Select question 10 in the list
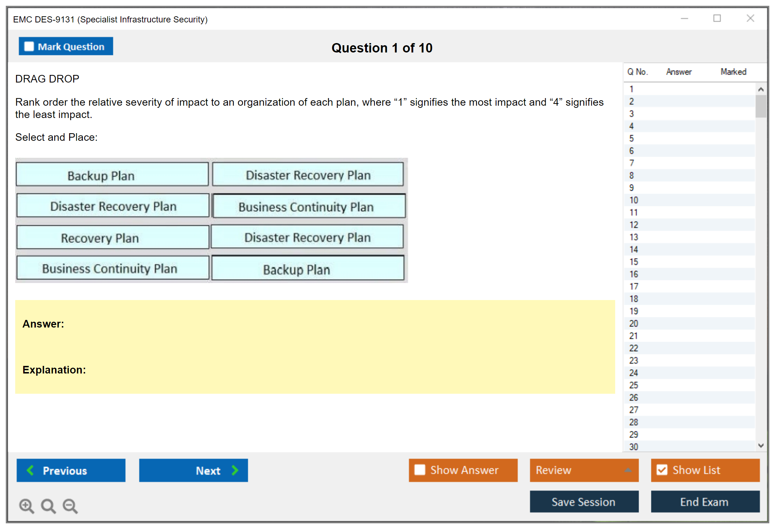The height and width of the screenshot is (532, 778). pyautogui.click(x=634, y=200)
